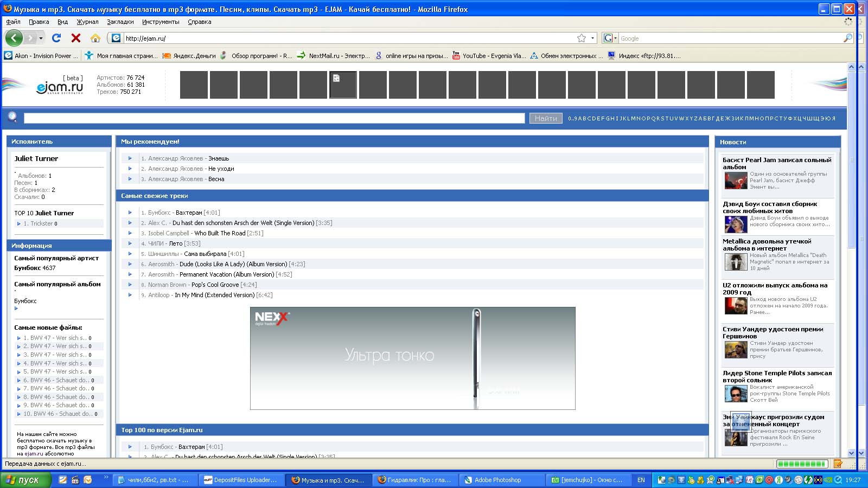The width and height of the screenshot is (868, 488).
Task: Click the play arrow beside '1. Trickster'
Action: tap(19, 223)
